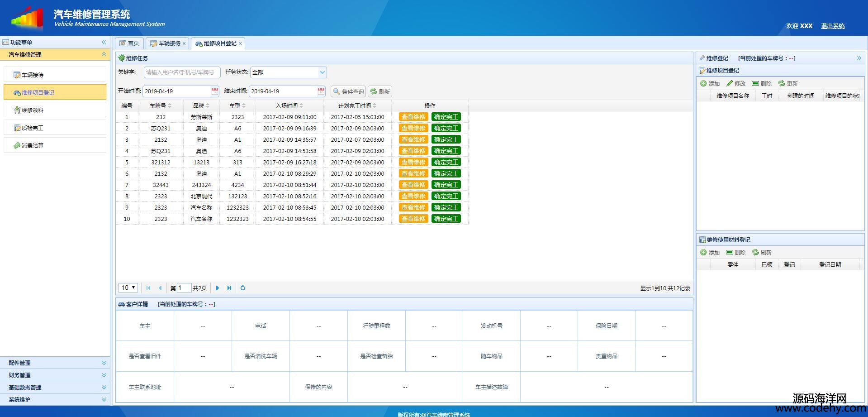Click 删除 in 维修项目登记 toolbar
The image size is (868, 417).
pyautogui.click(x=762, y=84)
